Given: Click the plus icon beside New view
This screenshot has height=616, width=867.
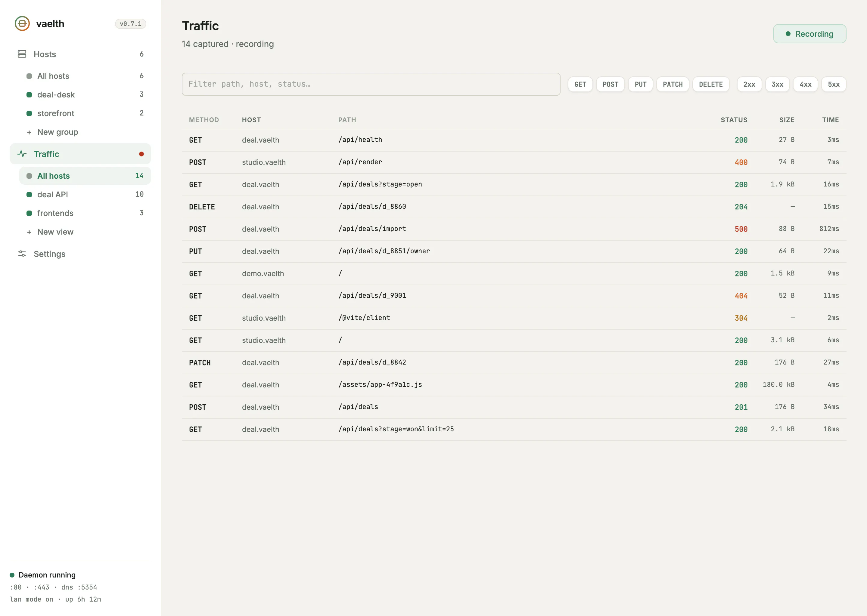Looking at the screenshot, I should (29, 232).
